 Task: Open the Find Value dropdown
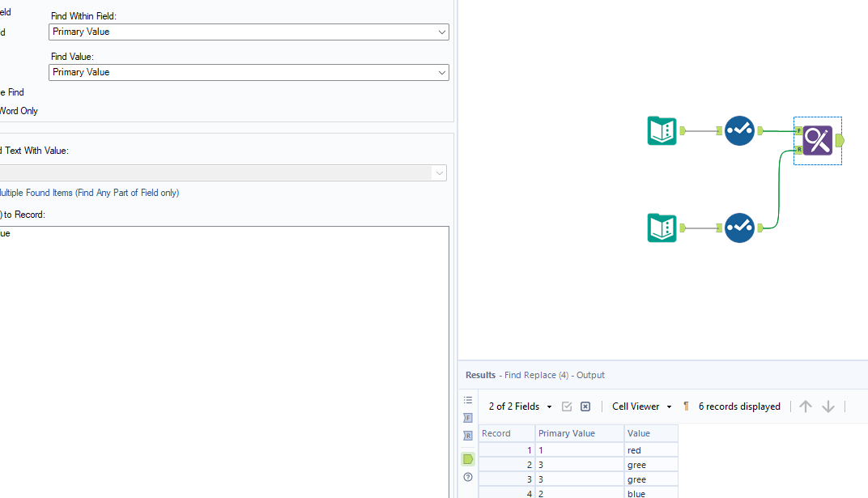[442, 72]
